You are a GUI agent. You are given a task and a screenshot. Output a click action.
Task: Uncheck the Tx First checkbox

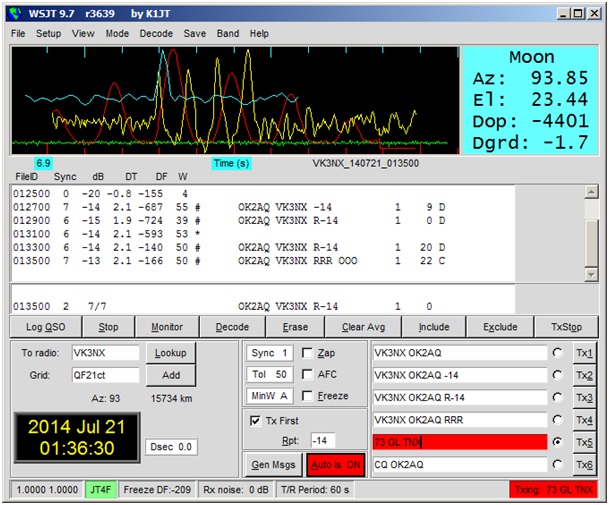[255, 421]
